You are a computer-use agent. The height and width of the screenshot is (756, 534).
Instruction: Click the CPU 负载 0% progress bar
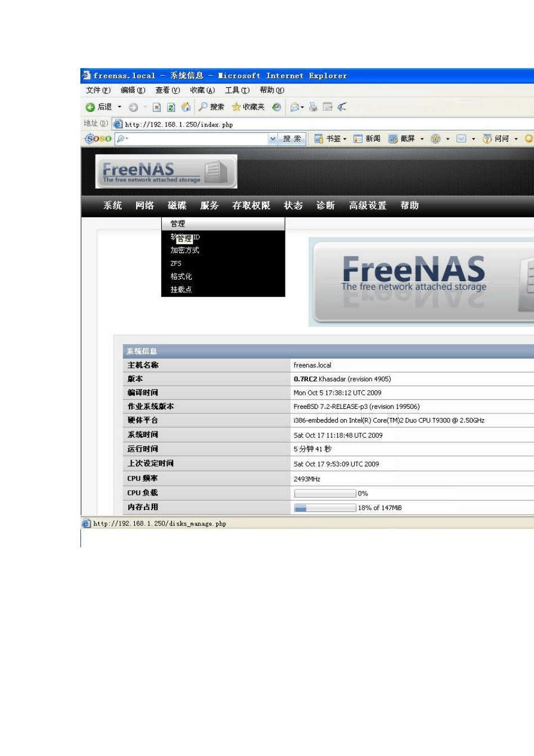[325, 493]
